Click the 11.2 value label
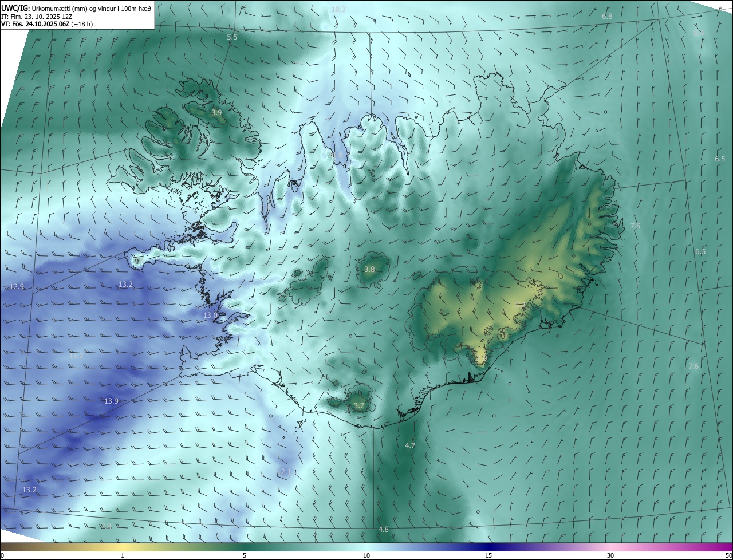The image size is (733, 560). click(76, 356)
